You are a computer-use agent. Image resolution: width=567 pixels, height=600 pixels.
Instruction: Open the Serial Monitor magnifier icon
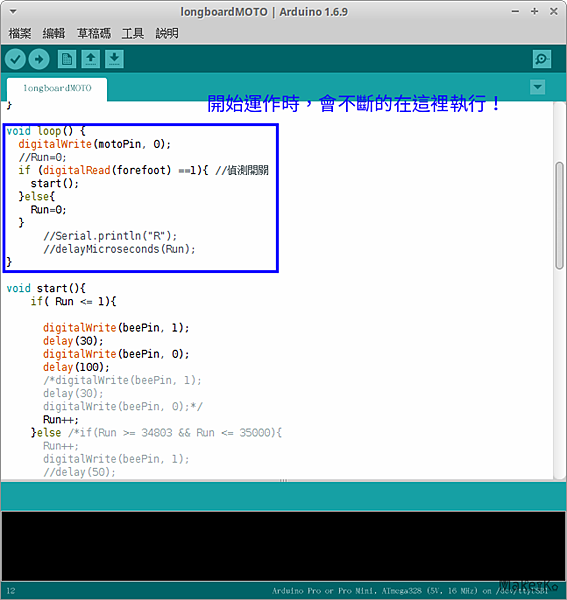tap(542, 59)
